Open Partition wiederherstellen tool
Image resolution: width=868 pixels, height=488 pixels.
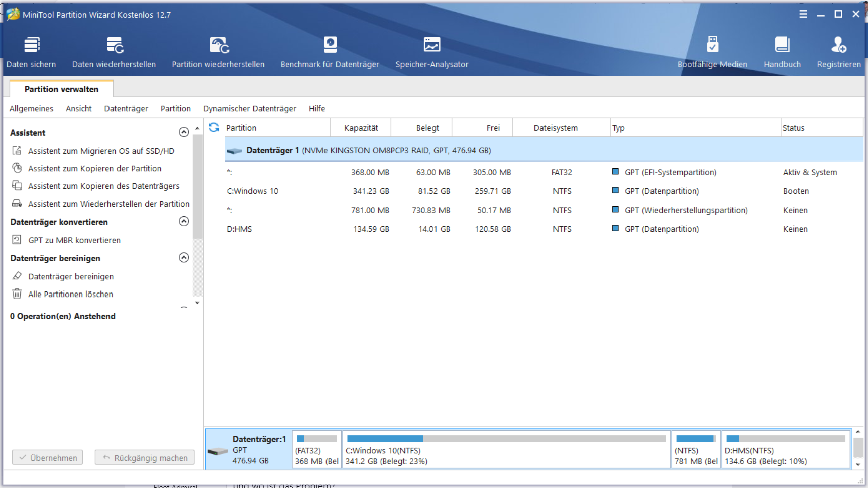click(218, 52)
